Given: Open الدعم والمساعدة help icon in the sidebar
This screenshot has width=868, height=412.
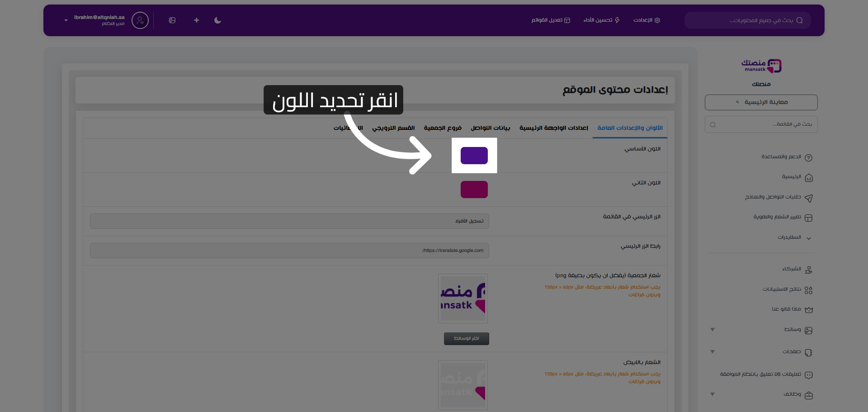Looking at the screenshot, I should coord(809,157).
